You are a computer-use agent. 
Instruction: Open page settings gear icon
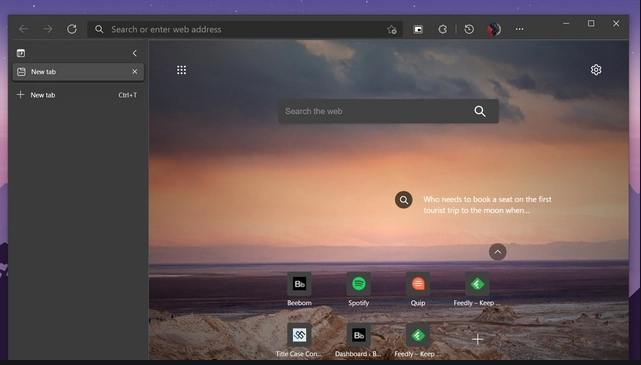596,70
